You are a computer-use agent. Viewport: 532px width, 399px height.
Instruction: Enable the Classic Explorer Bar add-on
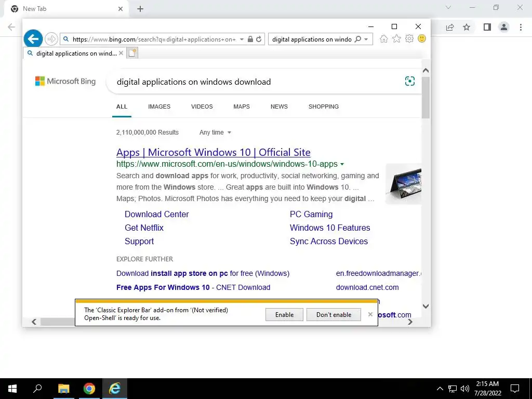[284, 314]
